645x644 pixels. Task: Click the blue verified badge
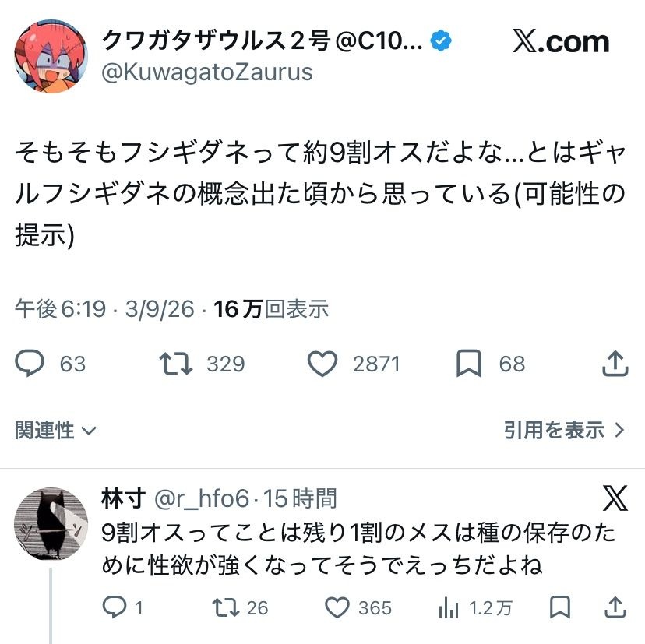pos(443,40)
